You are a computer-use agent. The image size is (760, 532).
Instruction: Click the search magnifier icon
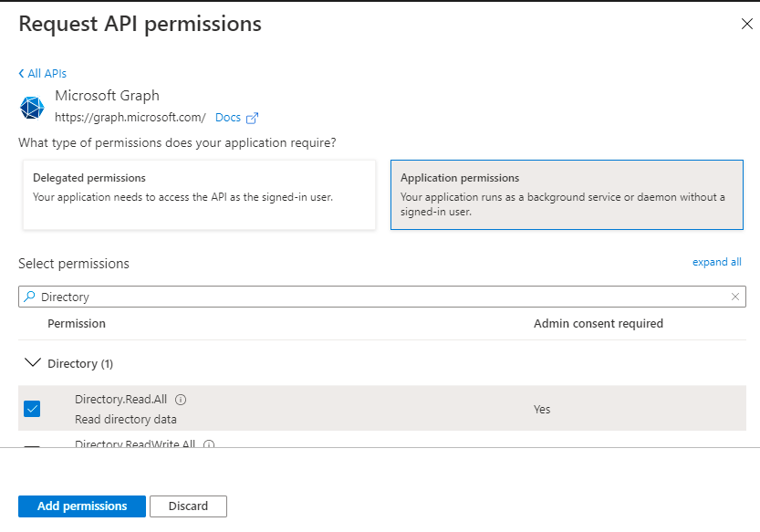pyautogui.click(x=29, y=297)
